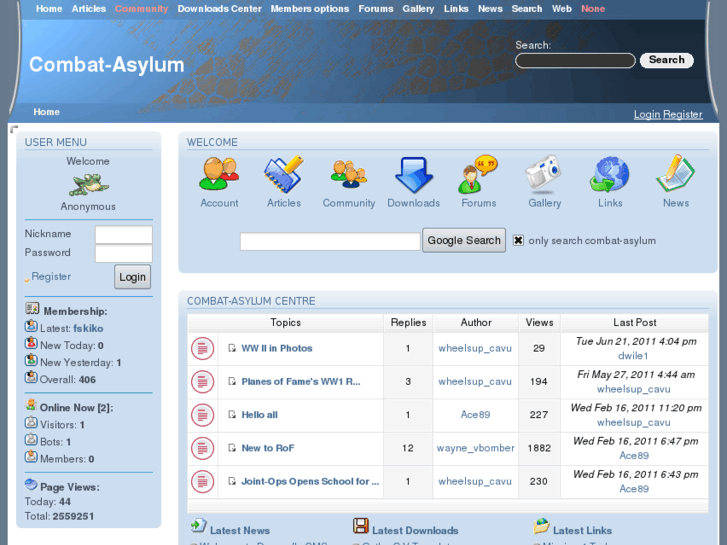Open Web in top navigation menu
Screen dimensions: 727x545
pyautogui.click(x=561, y=8)
